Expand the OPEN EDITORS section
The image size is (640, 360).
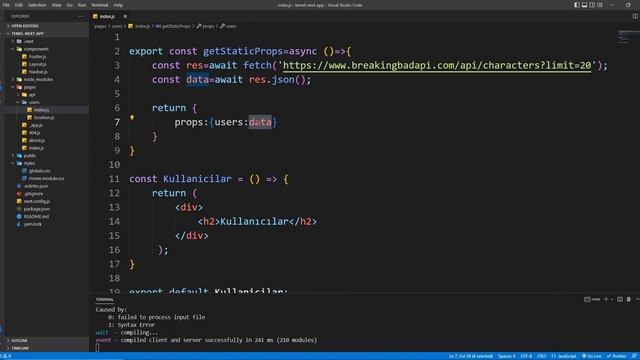point(47,26)
